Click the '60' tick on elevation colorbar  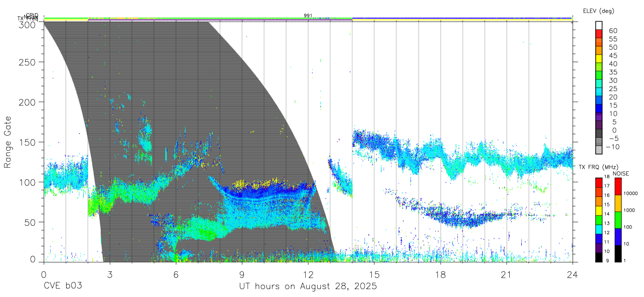point(613,30)
